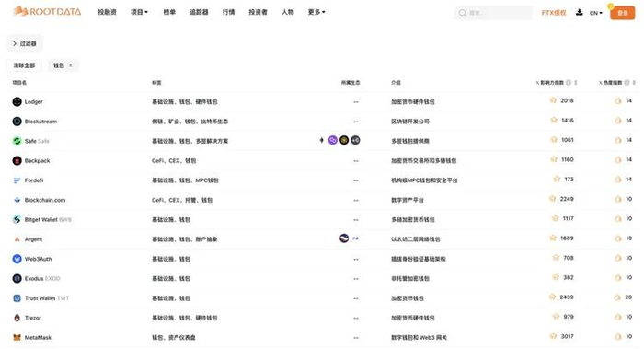Open the CN language dropdown
Screen dimensions: 644x349
tap(596, 13)
